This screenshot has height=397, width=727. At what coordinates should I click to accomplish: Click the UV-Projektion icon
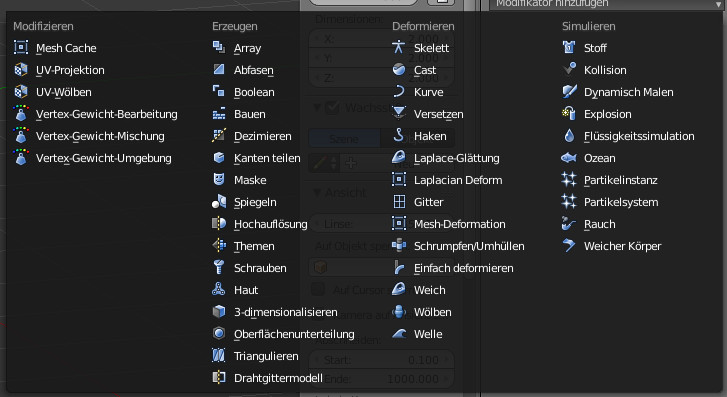(21, 70)
